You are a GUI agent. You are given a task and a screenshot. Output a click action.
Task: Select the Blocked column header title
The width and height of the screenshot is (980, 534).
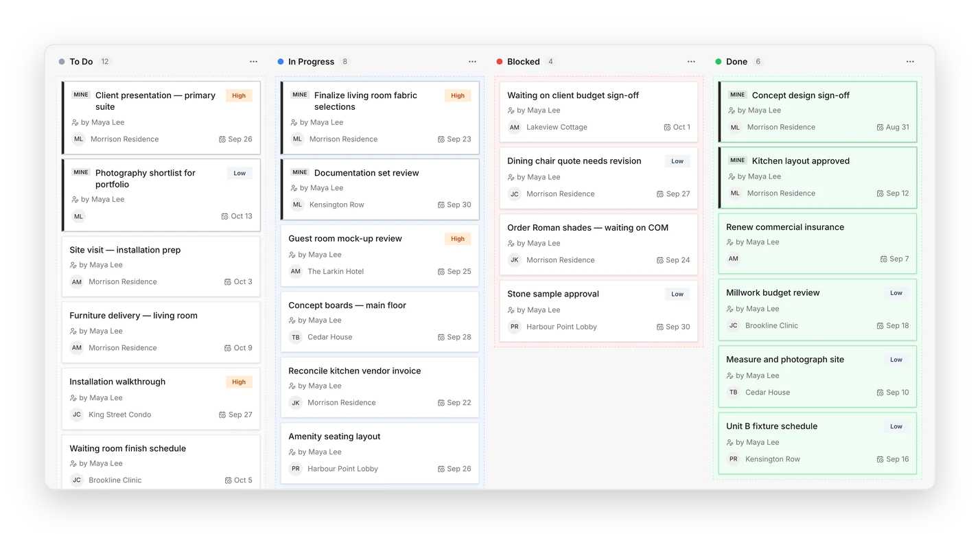524,62
